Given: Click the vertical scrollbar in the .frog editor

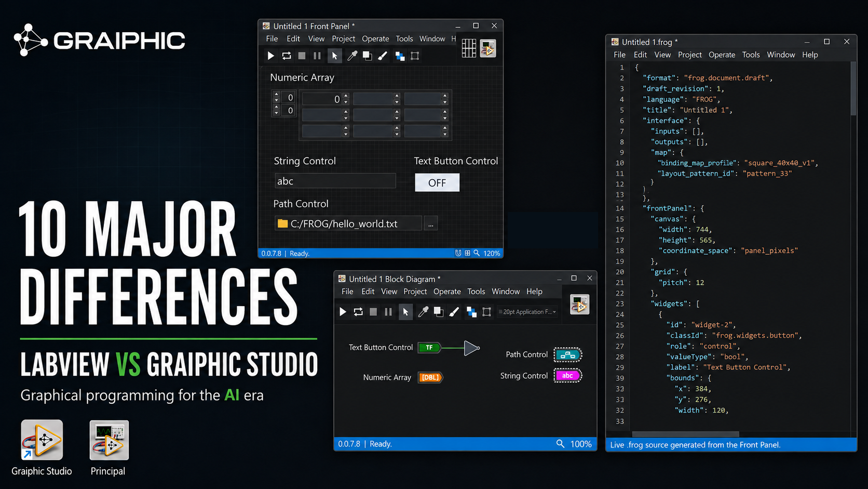Looking at the screenshot, I should [853, 88].
